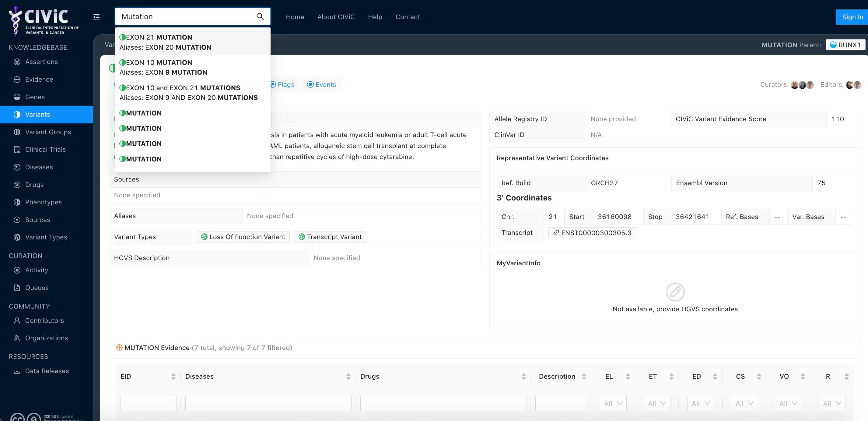Open the CS filter dropdown

(744, 403)
